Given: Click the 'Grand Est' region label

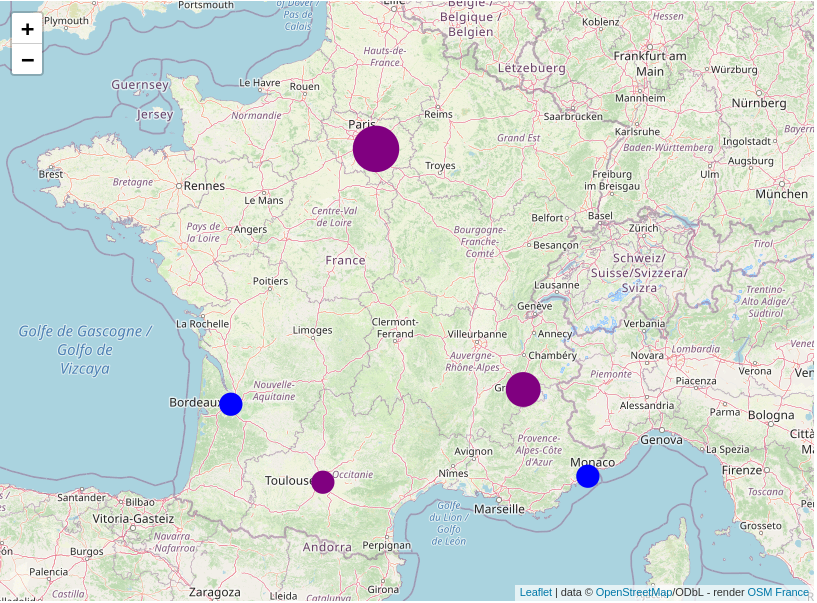Looking at the screenshot, I should tap(518, 138).
